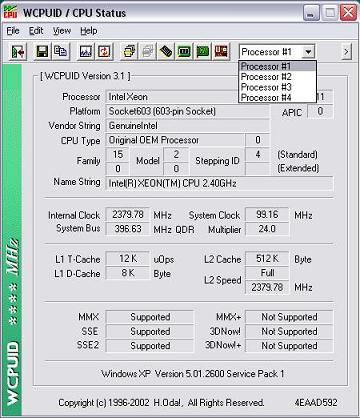Click the copy to clipboard icon
The image size is (360, 418).
(61, 52)
